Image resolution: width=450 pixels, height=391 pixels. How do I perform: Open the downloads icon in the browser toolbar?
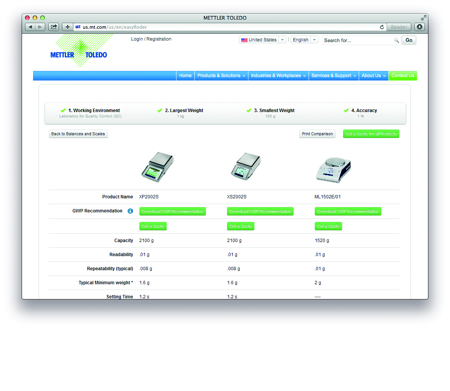[420, 27]
